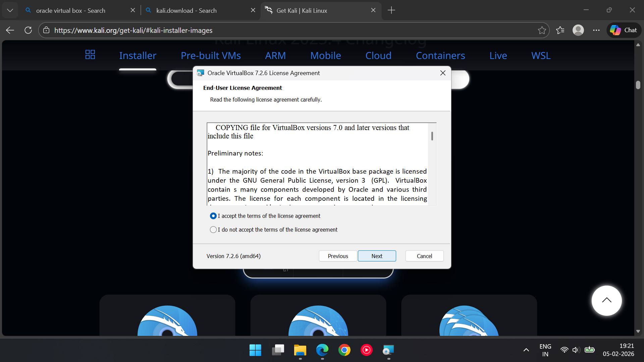The height and width of the screenshot is (362, 644).
Task: Open the favorites list icon
Action: point(560,30)
